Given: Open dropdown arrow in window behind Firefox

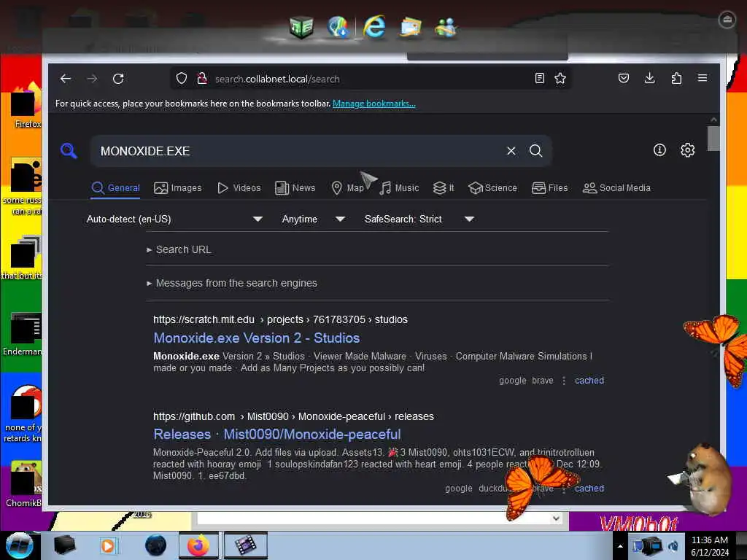Looking at the screenshot, I should click(555, 518).
